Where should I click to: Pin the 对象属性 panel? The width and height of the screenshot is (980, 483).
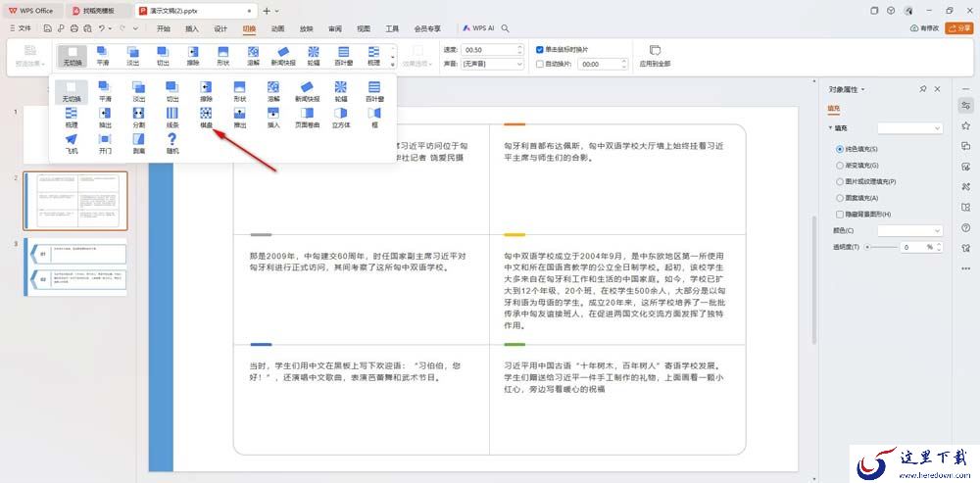tap(923, 89)
